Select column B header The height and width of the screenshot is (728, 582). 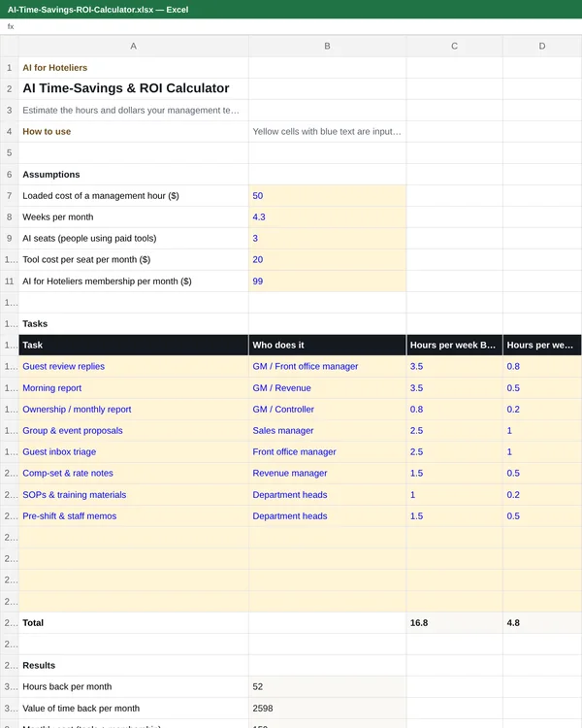[x=327, y=46]
